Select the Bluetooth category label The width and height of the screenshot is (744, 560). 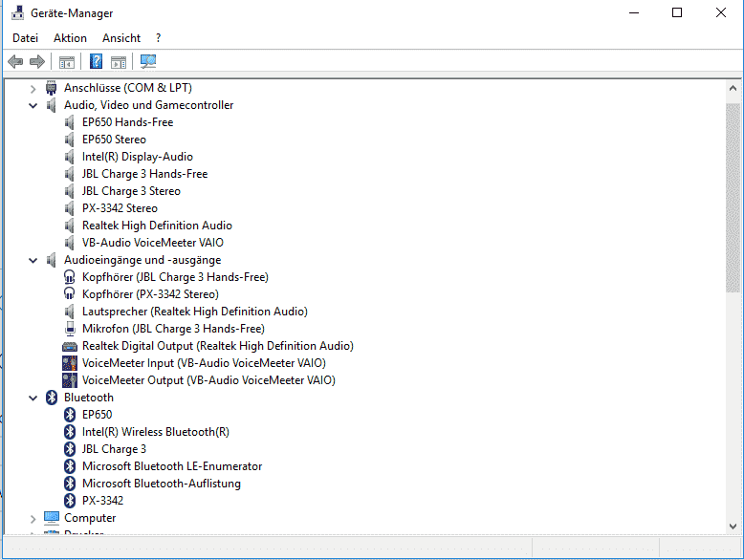coord(89,398)
